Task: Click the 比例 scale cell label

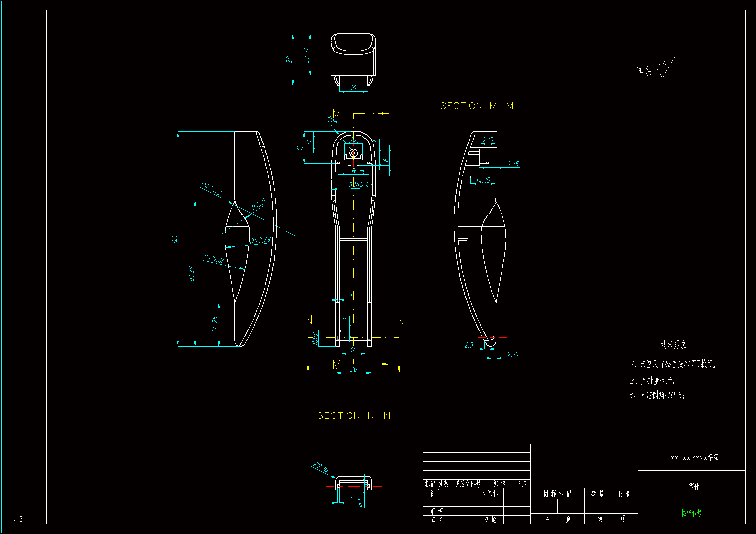Action: pyautogui.click(x=624, y=494)
